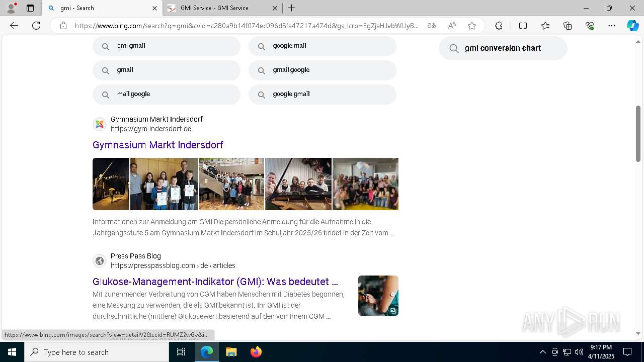Show hidden system tray icons

coord(542,352)
